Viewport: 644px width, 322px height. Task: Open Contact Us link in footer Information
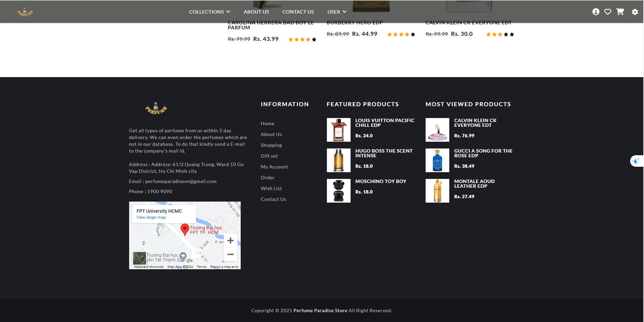pos(273,199)
